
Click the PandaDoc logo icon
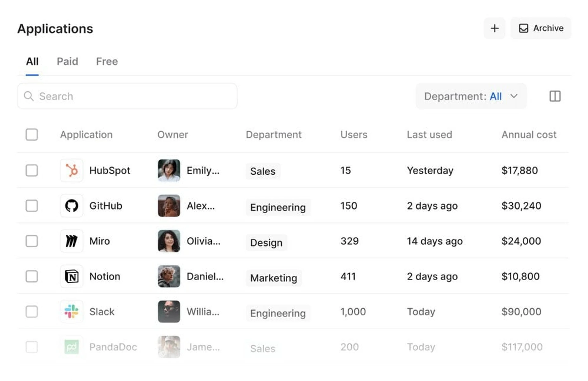pos(72,347)
